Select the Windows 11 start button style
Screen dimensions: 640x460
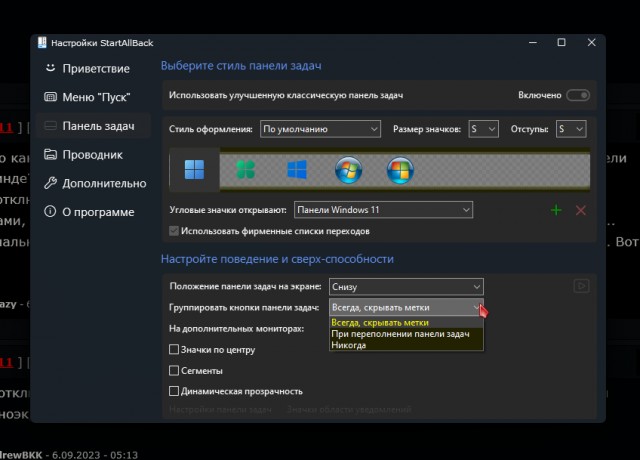click(194, 169)
